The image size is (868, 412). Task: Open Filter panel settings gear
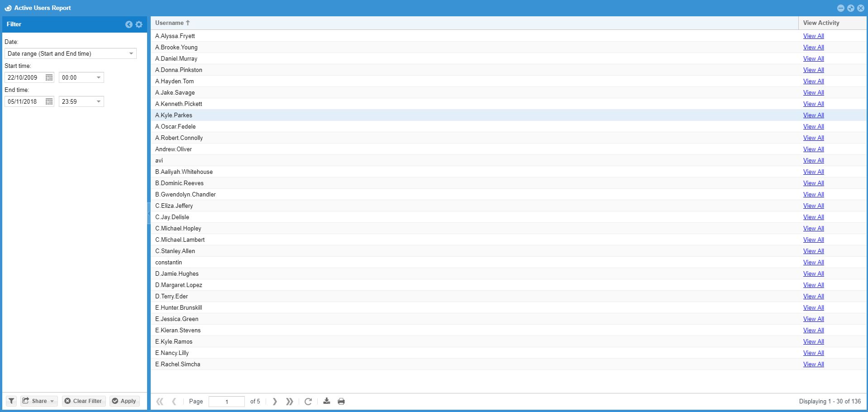(x=139, y=24)
